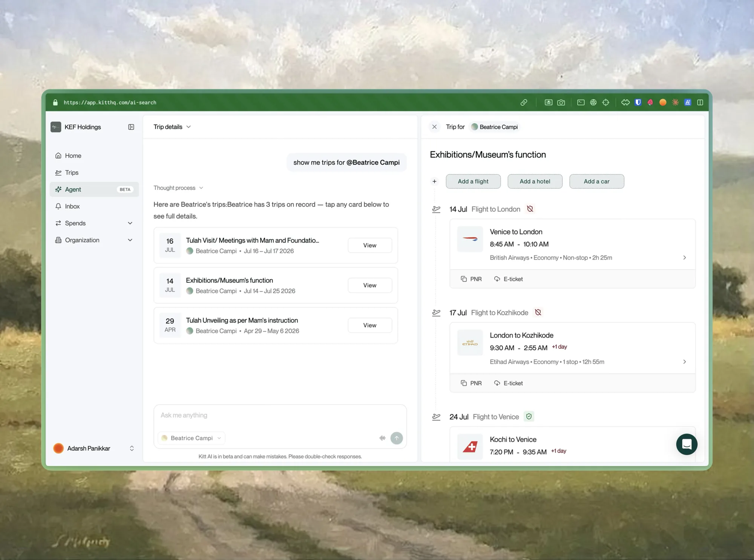
Task: Click the orange circle extension icon
Action: [x=663, y=103]
